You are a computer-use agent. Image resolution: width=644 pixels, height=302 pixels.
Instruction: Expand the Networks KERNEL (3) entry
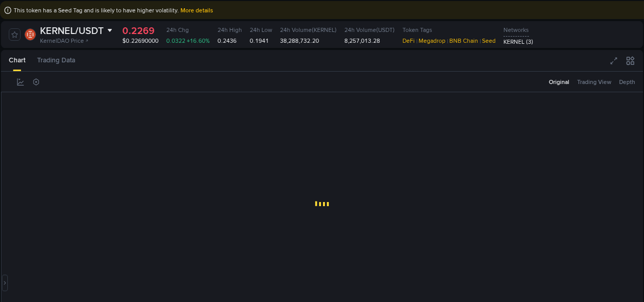point(518,41)
